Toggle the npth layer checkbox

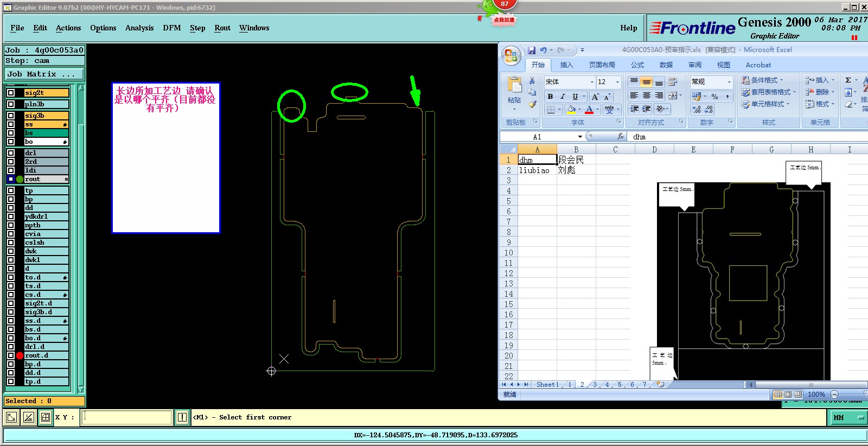(11, 225)
